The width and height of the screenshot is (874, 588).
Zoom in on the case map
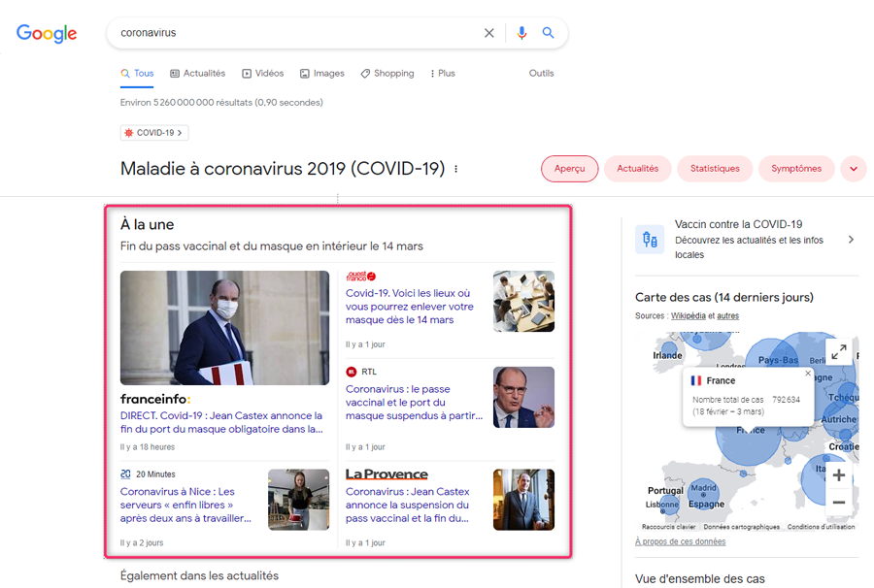click(x=839, y=475)
